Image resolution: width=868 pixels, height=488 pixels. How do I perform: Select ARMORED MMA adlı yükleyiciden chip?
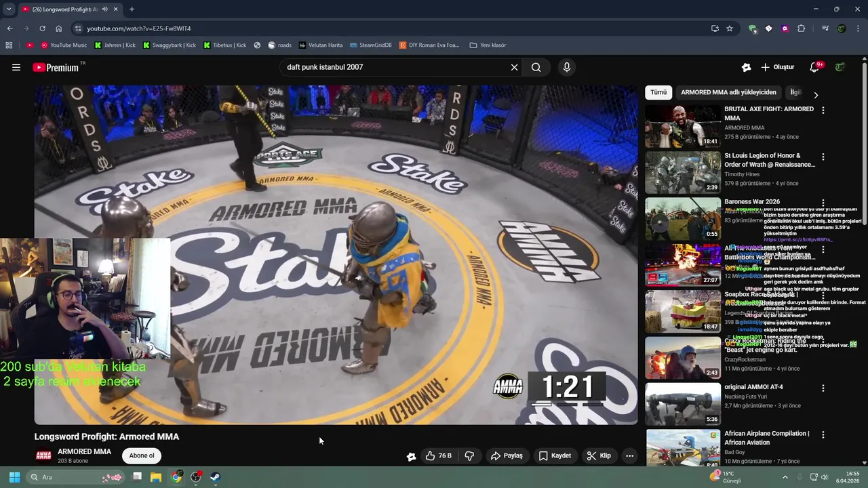point(728,92)
